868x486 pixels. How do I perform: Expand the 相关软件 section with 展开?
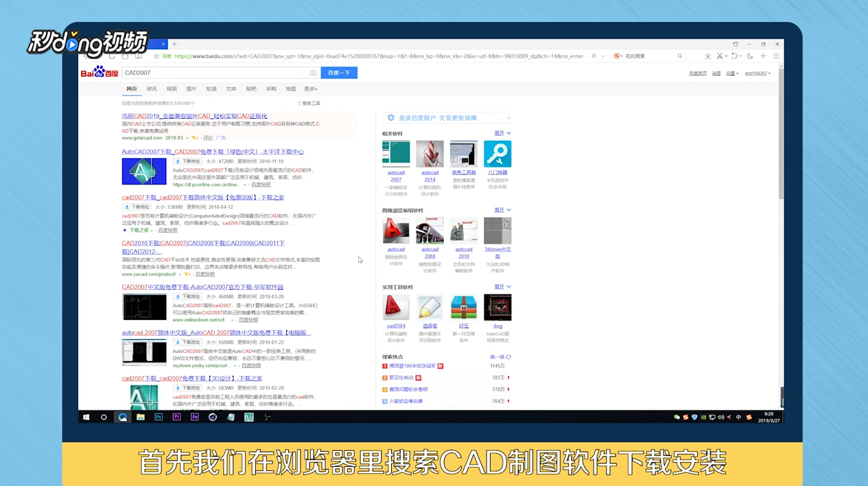click(503, 133)
